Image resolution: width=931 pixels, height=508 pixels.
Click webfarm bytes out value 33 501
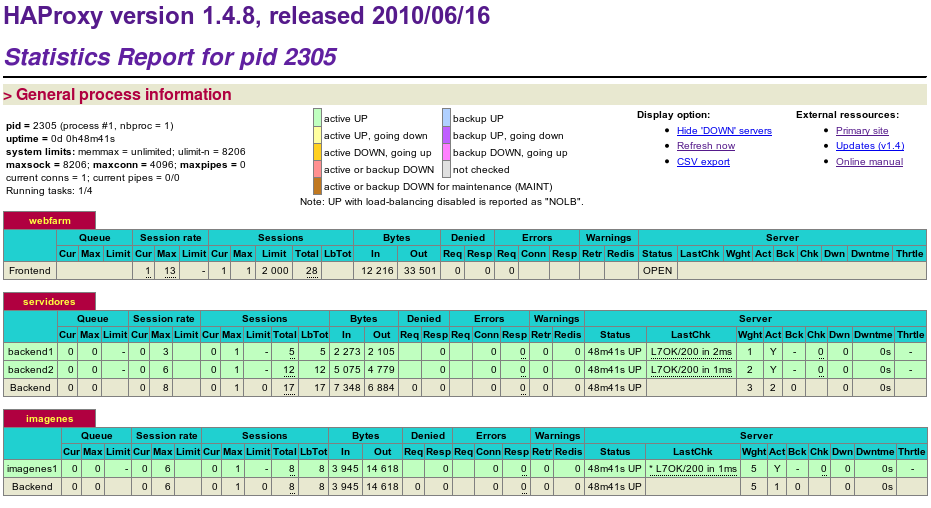(420, 271)
